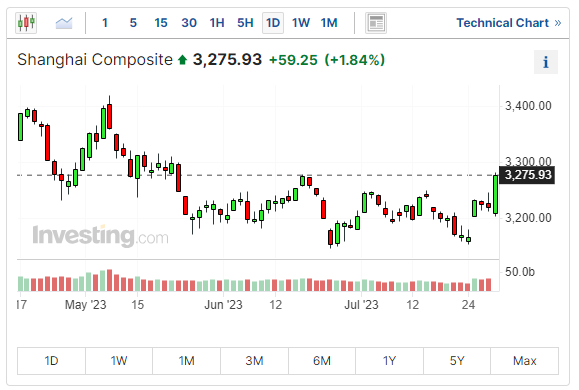The image size is (579, 390).
Task: Choose the 5H interval
Action: 245,23
